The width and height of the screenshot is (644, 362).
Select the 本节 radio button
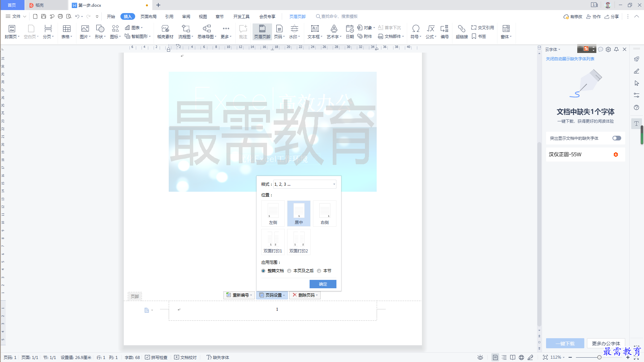(319, 271)
